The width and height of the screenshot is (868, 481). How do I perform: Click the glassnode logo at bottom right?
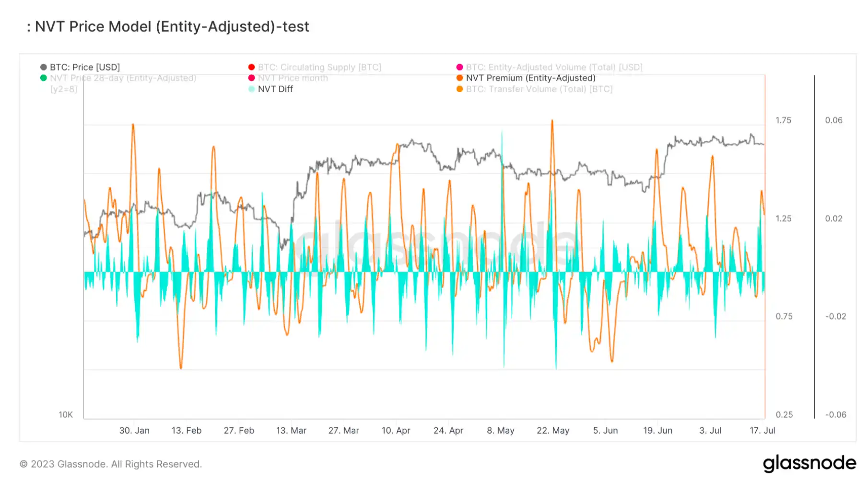coord(809,463)
